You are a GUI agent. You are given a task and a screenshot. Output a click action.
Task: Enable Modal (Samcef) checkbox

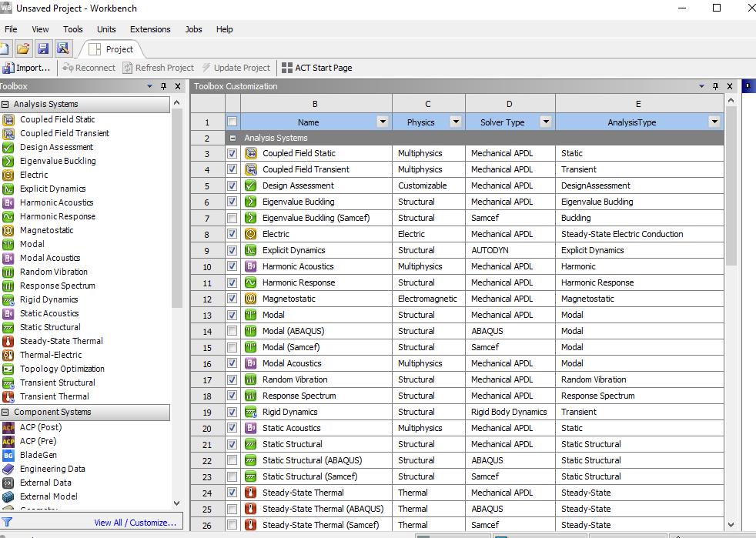tap(232, 347)
